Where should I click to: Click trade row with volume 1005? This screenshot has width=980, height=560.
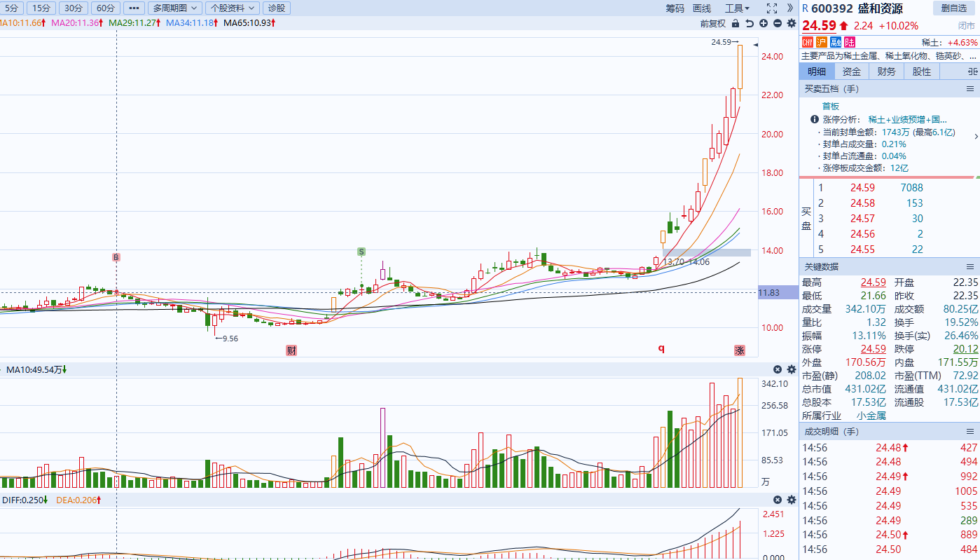(890, 491)
